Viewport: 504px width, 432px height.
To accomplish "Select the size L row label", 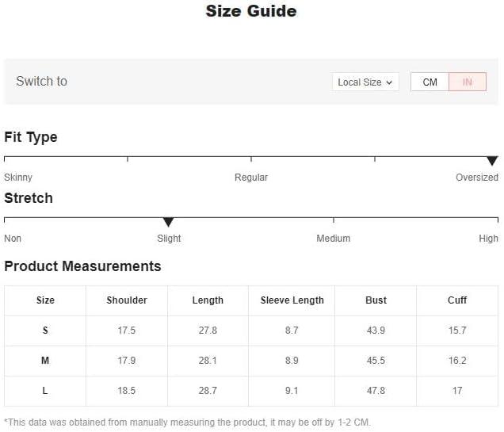I will coord(45,391).
